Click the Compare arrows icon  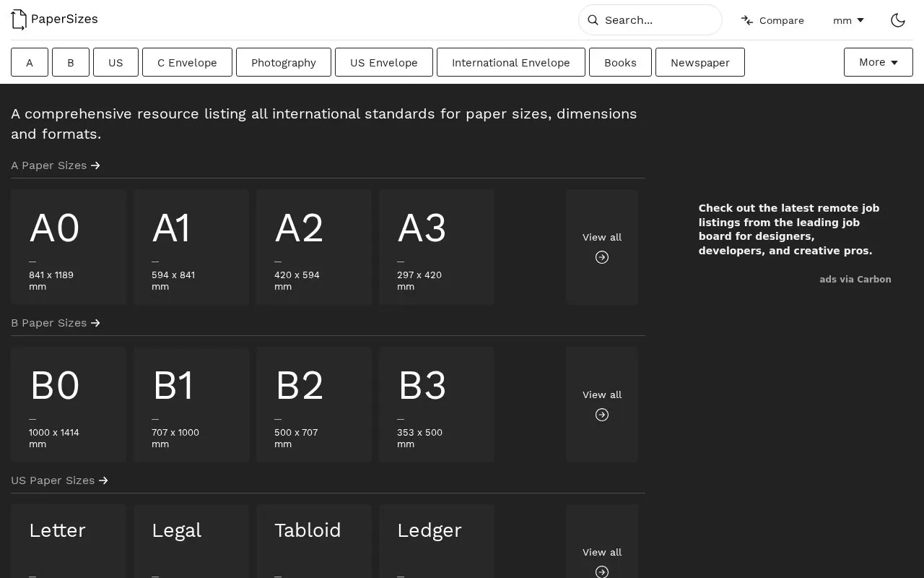click(747, 20)
